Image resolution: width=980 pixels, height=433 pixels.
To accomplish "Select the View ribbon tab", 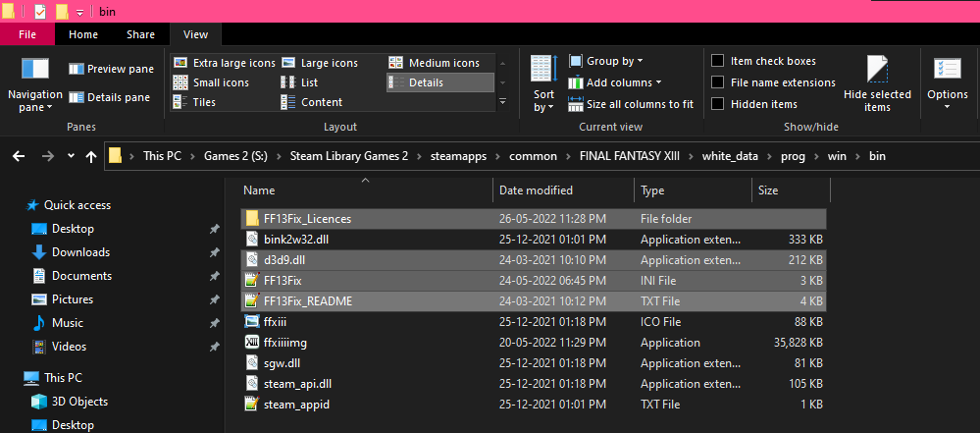I will pyautogui.click(x=196, y=34).
